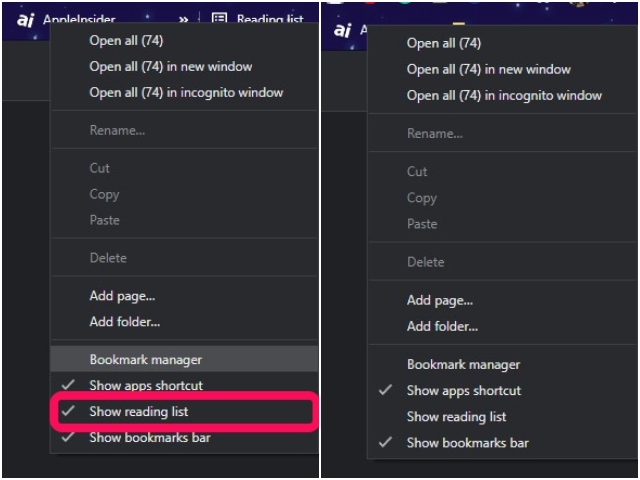Image resolution: width=640 pixels, height=480 pixels.
Task: Open all in new window, left menu
Action: (x=170, y=66)
